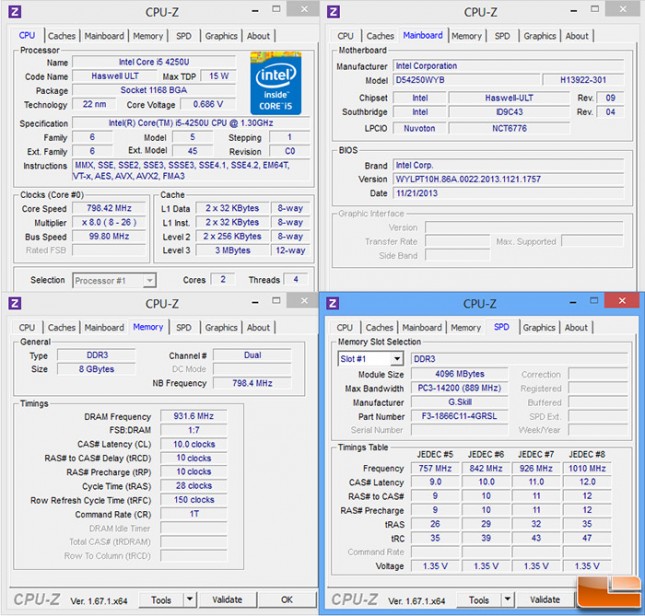Click the Max Bandwidth value PC3-14200
645x616 pixels.
point(459,388)
